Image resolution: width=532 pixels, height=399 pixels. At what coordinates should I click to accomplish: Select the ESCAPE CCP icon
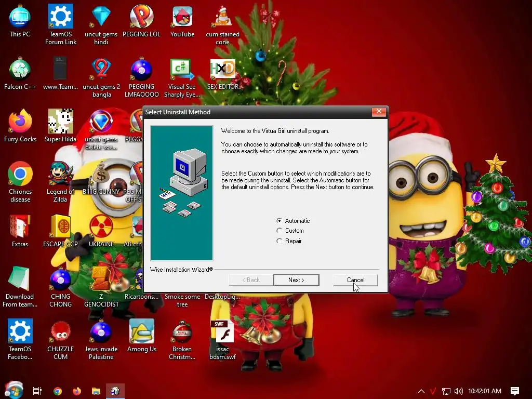click(x=60, y=231)
